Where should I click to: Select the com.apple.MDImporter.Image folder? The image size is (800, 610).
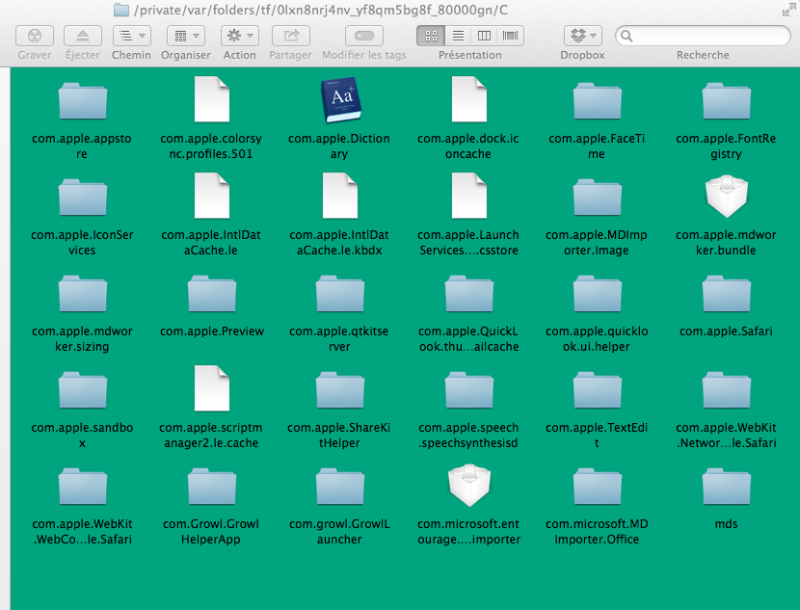[597, 197]
